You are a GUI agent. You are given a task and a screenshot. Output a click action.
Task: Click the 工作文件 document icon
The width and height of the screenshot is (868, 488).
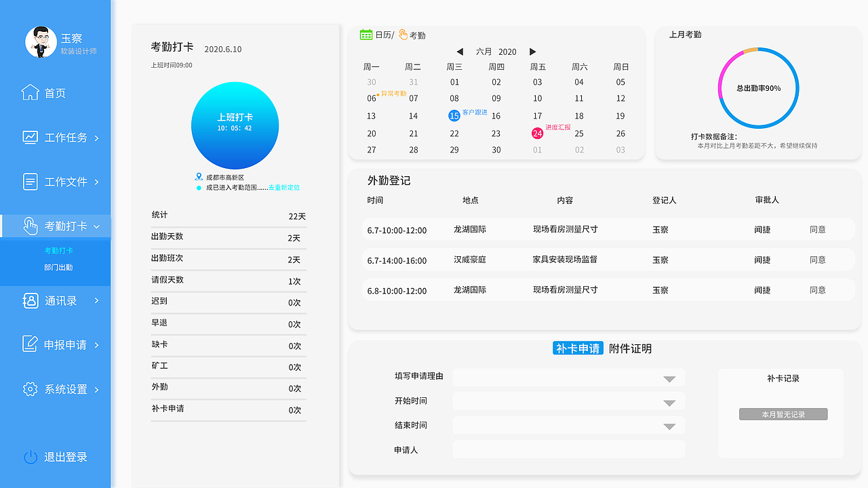click(30, 181)
